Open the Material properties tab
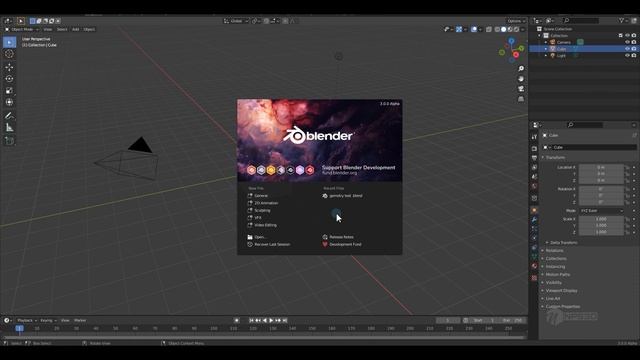 [534, 266]
